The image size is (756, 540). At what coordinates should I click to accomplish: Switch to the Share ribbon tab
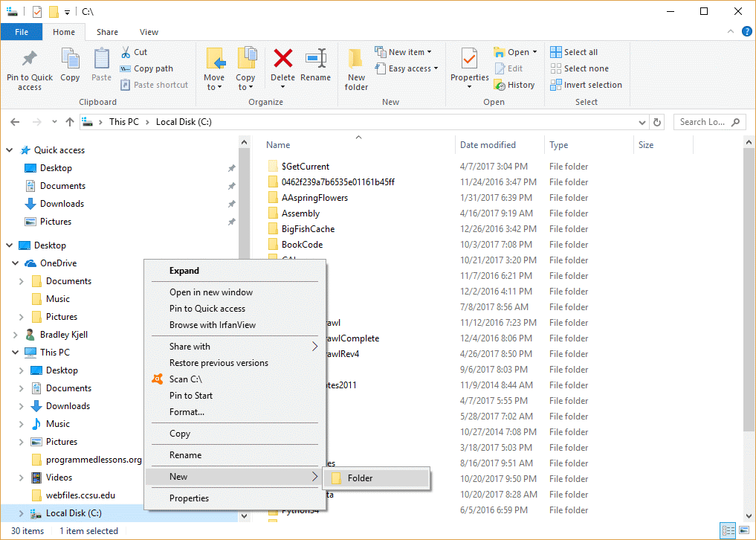click(107, 32)
